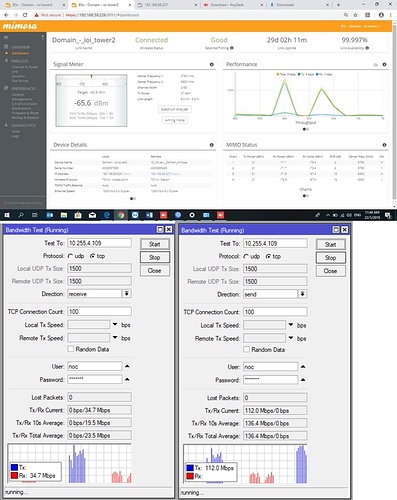The width and height of the screenshot is (397, 500).
Task: Open Channel & Power in sidebar
Action: (x=25, y=67)
